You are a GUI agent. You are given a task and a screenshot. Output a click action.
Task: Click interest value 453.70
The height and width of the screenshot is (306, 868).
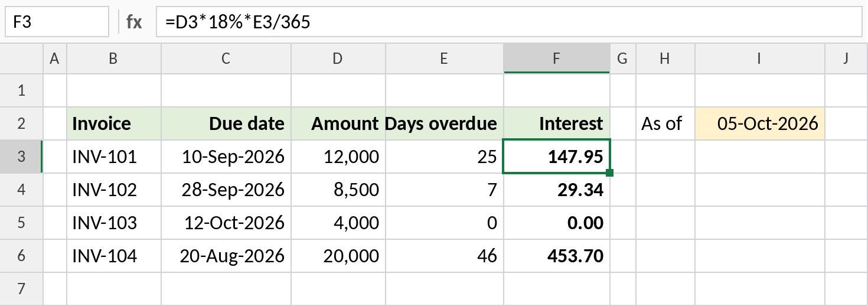pyautogui.click(x=557, y=256)
